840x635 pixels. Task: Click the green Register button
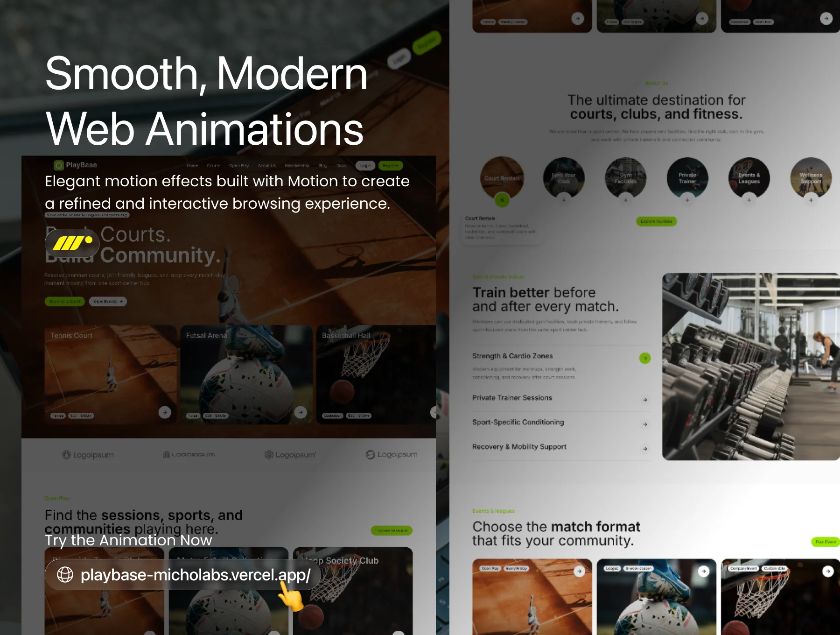point(391,166)
